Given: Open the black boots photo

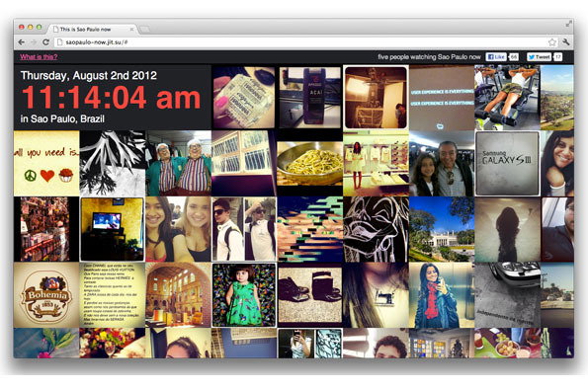Looking at the screenshot, I should 309,295.
